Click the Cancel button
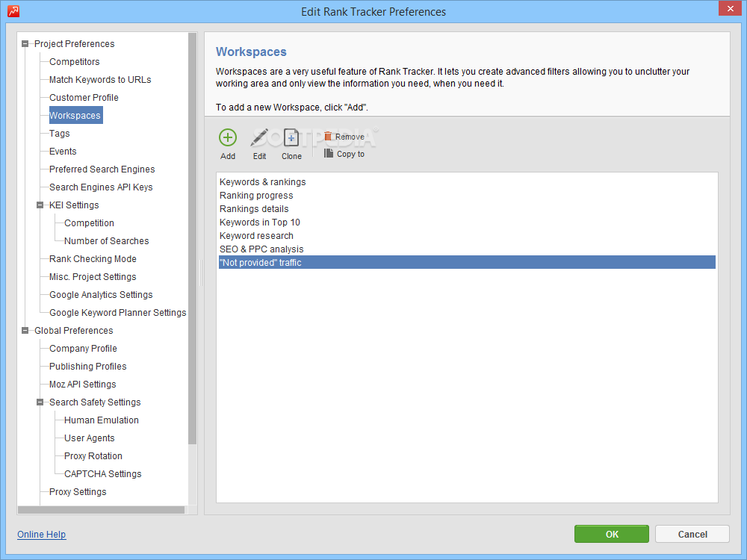This screenshot has width=747, height=560. 692,535
